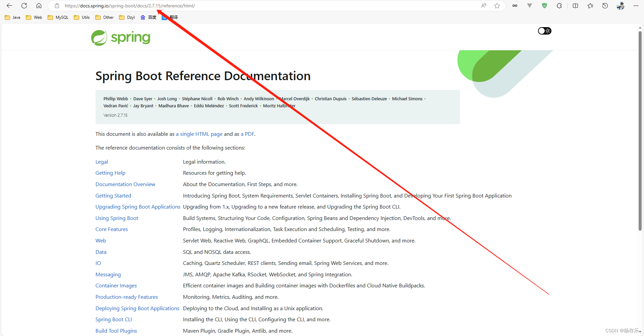Open the gray V extension icon

point(530,6)
